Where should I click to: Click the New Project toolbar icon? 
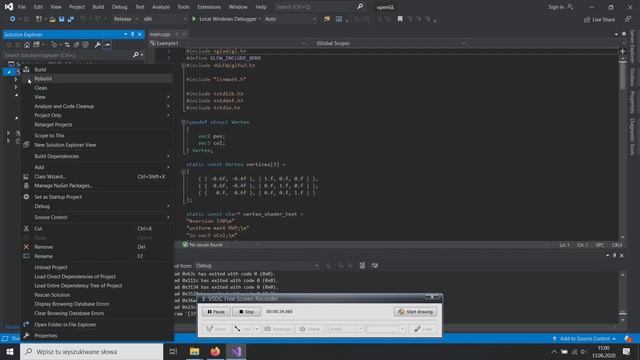(39, 19)
